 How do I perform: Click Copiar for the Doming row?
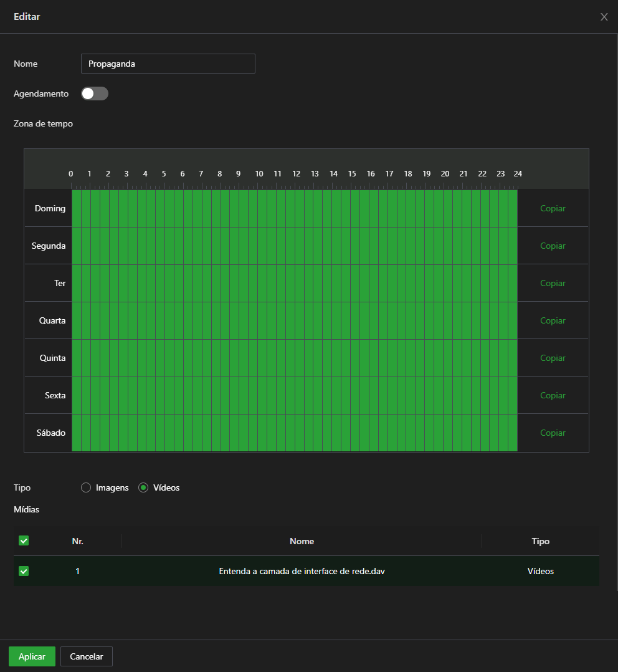[x=553, y=208]
